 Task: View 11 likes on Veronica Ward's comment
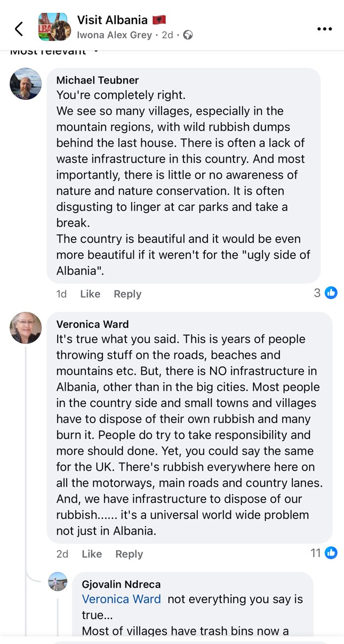(324, 553)
